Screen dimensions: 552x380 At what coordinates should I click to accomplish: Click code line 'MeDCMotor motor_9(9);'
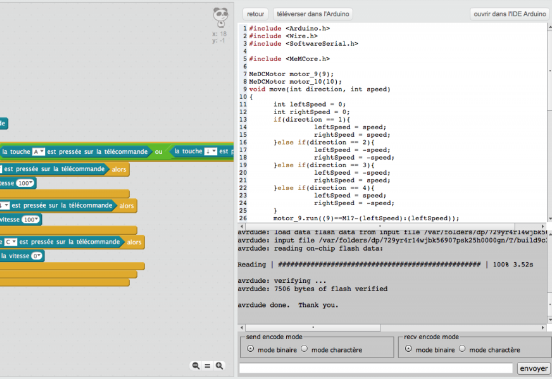pos(291,74)
